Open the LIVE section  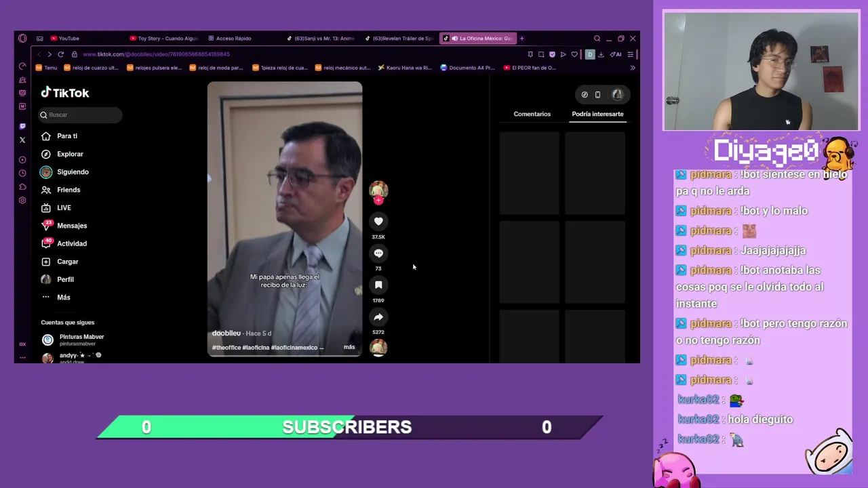[x=57, y=207]
